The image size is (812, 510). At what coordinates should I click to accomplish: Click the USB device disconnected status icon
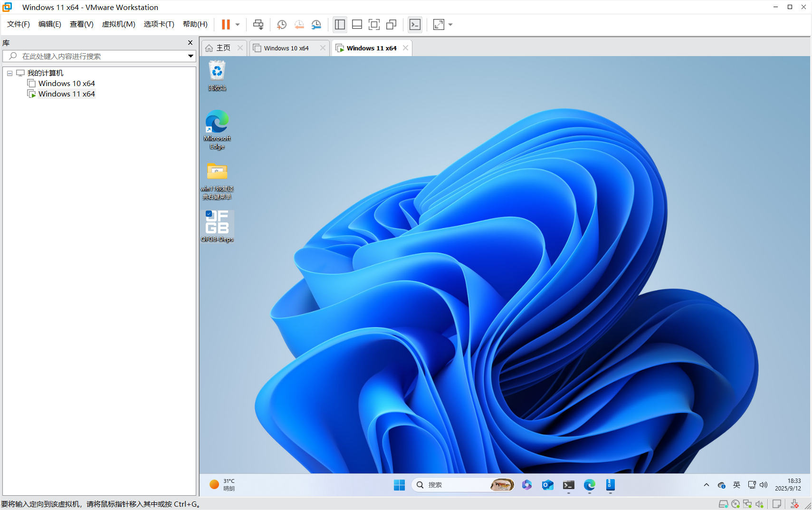(794, 504)
